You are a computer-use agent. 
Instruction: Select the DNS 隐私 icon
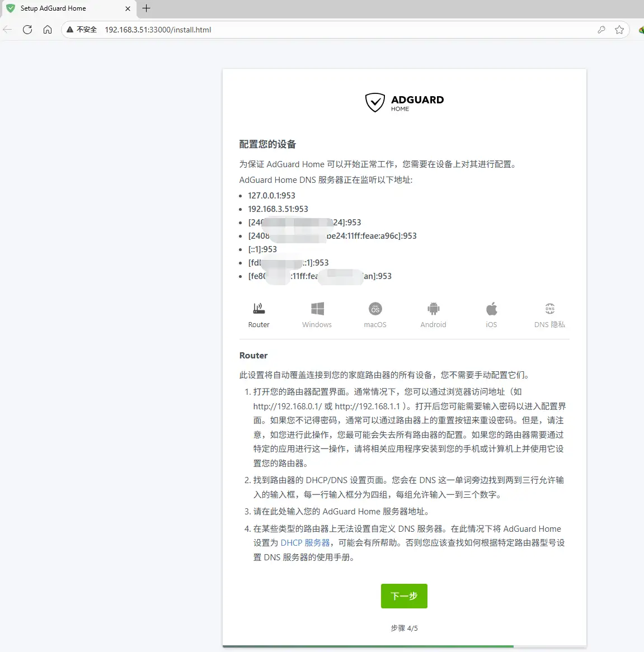pos(549,309)
